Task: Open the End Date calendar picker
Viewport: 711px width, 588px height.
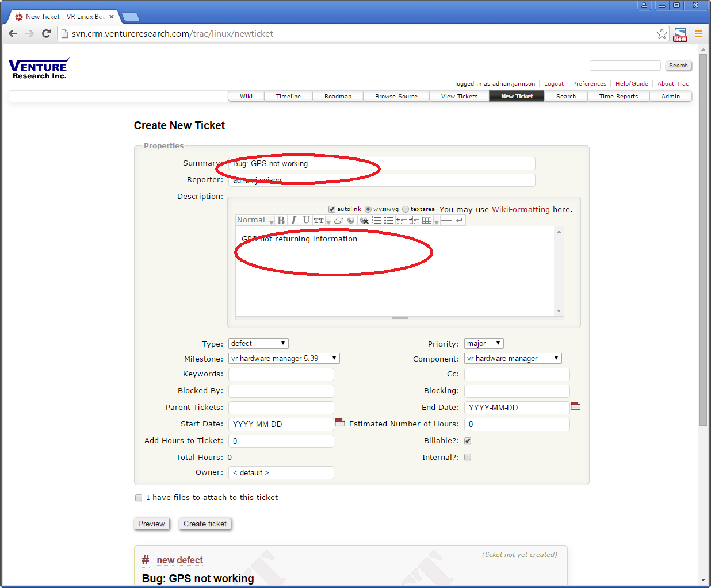Action: click(x=576, y=406)
